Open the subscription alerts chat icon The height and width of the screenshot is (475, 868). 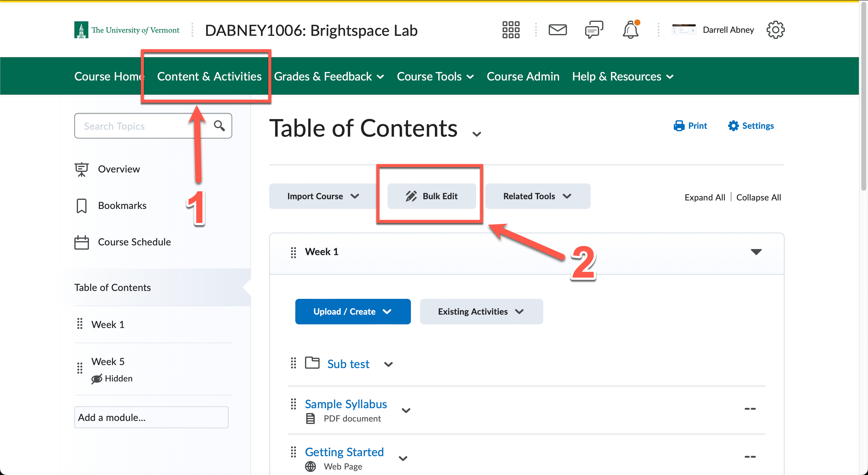click(x=594, y=30)
